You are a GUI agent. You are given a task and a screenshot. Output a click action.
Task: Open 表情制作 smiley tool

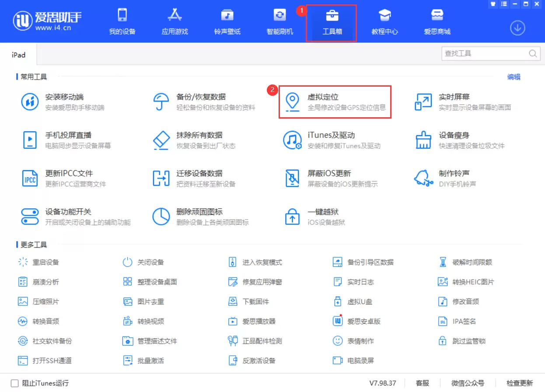click(353, 341)
